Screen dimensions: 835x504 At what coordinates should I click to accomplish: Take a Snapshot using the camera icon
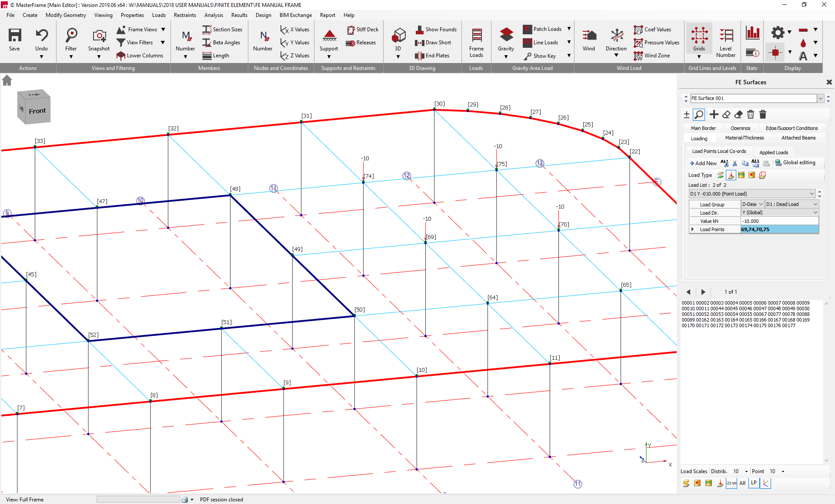pyautogui.click(x=99, y=35)
